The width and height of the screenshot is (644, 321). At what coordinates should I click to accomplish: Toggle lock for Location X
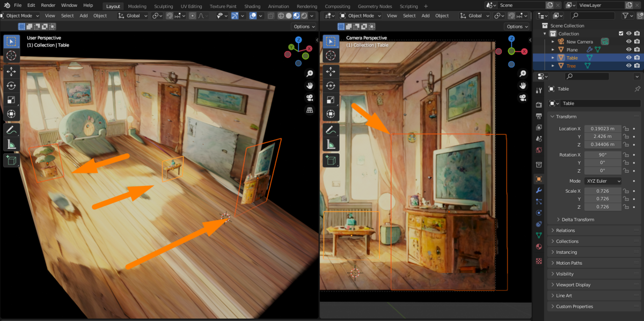pos(626,129)
